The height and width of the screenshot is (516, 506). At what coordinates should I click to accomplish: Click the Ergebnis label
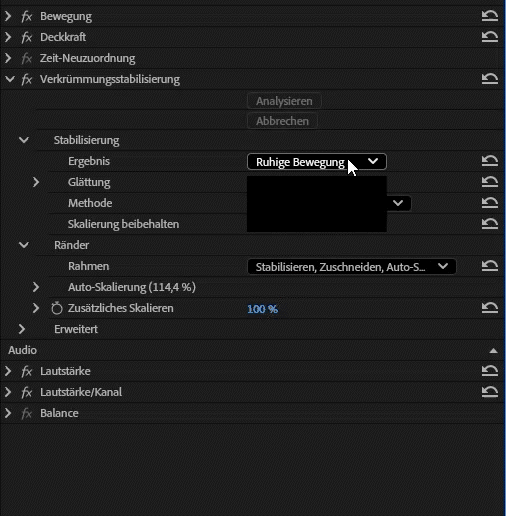click(89, 161)
